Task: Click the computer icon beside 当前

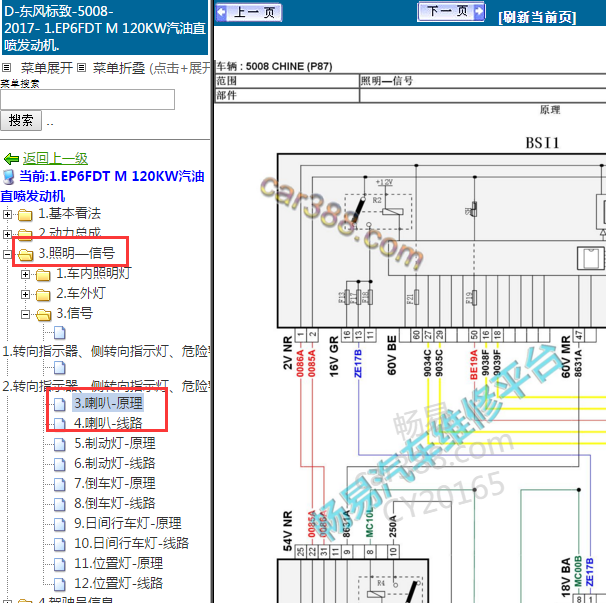Action: (9, 177)
